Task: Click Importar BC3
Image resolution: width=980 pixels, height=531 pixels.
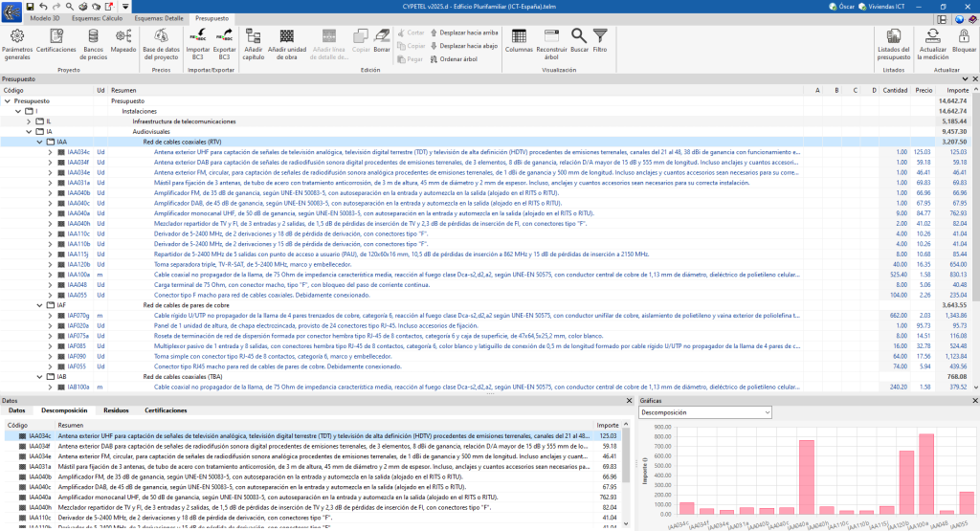Action: click(197, 44)
